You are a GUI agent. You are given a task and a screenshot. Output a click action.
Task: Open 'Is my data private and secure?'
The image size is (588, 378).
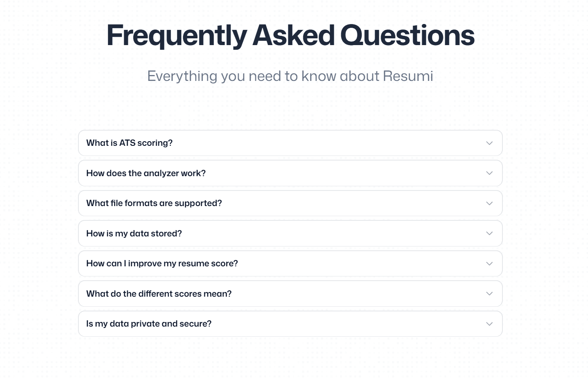149,324
